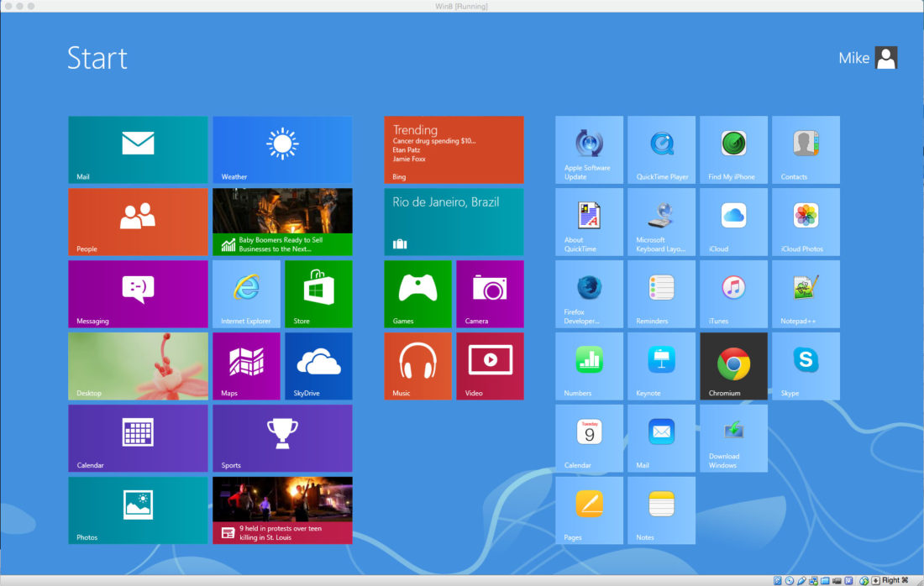Launch Chromium browser

point(733,366)
